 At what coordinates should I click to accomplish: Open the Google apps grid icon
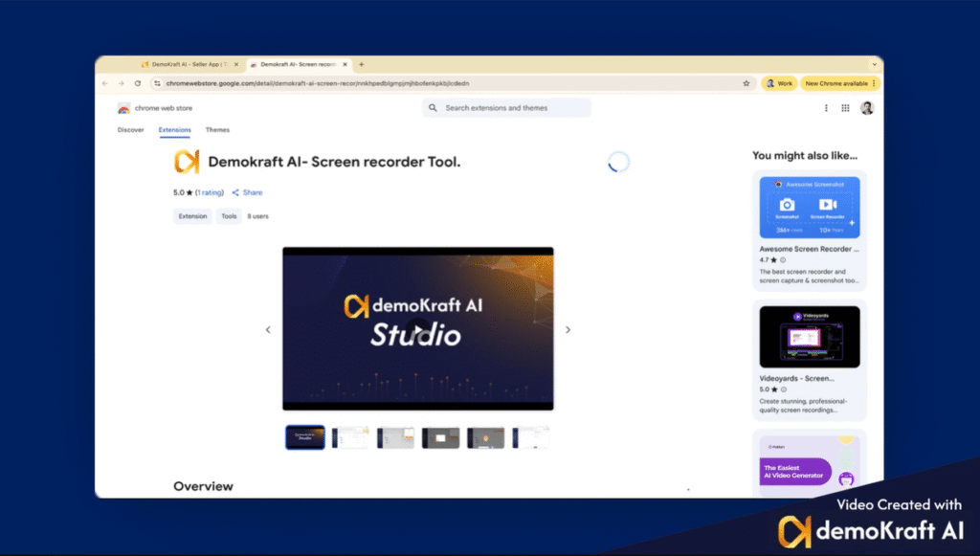pos(845,108)
